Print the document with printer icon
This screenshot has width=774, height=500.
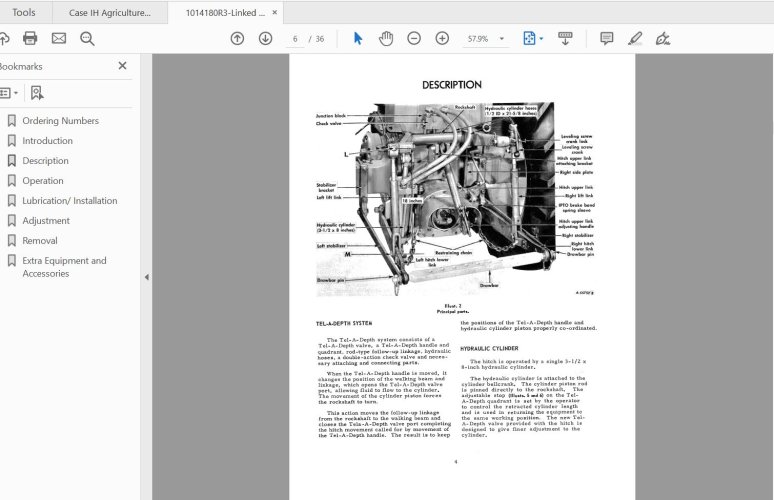click(x=30, y=38)
